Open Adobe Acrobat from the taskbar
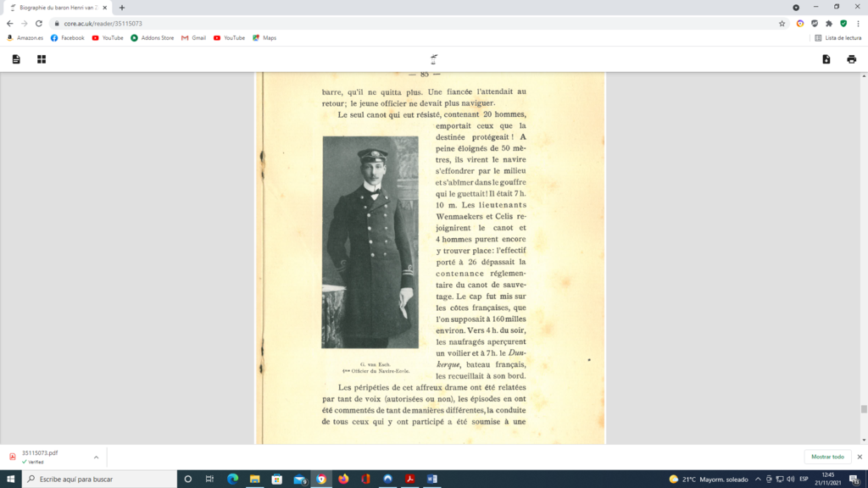 point(410,480)
